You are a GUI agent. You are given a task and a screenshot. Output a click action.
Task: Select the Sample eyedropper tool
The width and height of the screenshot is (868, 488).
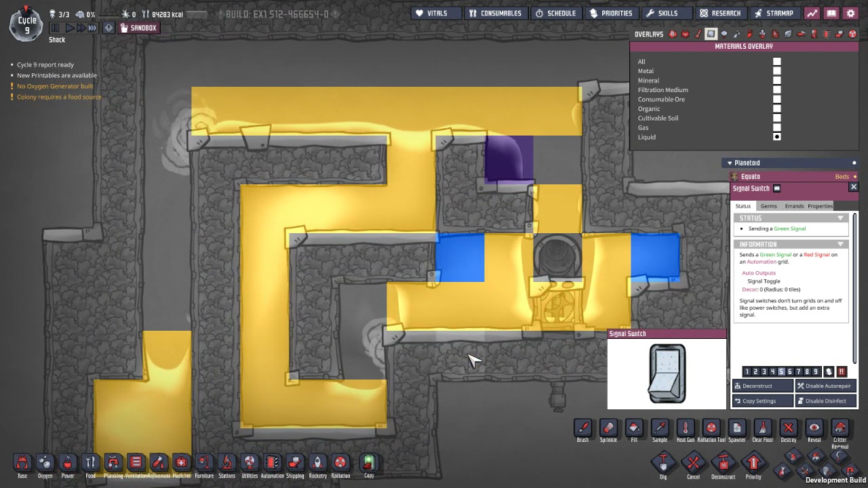pos(660,428)
